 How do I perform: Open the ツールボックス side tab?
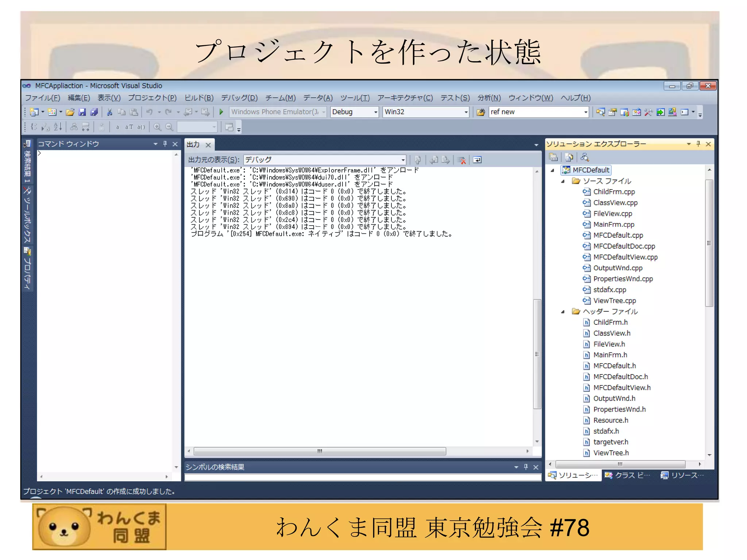(27, 215)
